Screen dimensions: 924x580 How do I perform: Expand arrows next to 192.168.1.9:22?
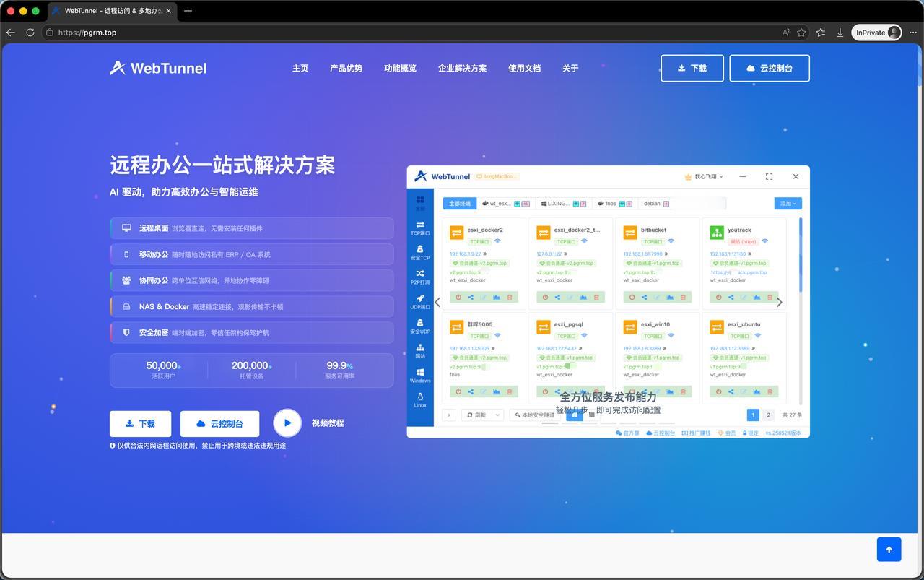point(485,254)
